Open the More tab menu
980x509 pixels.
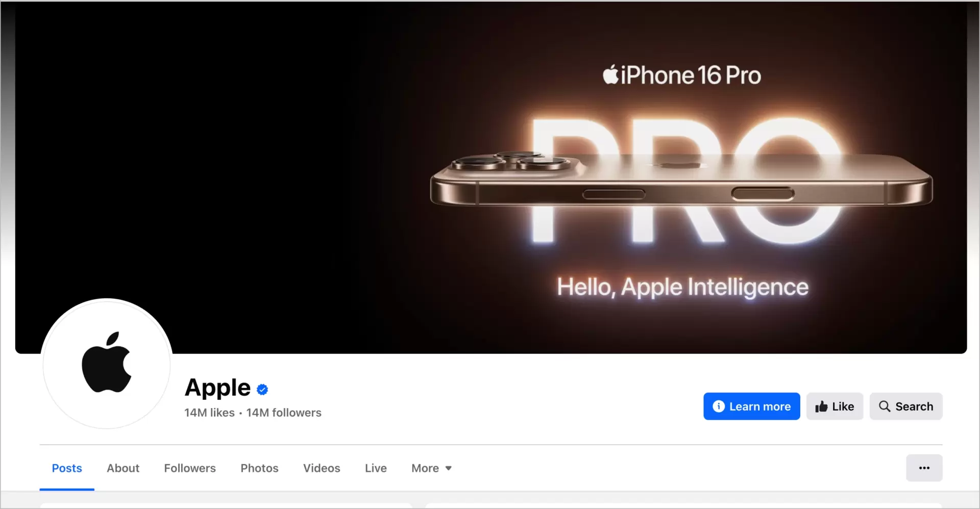click(432, 468)
